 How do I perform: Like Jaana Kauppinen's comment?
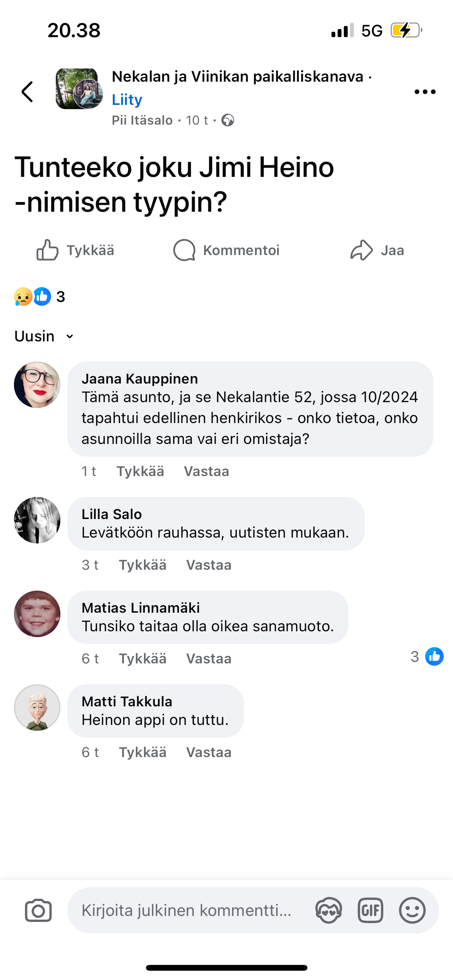coord(140,471)
